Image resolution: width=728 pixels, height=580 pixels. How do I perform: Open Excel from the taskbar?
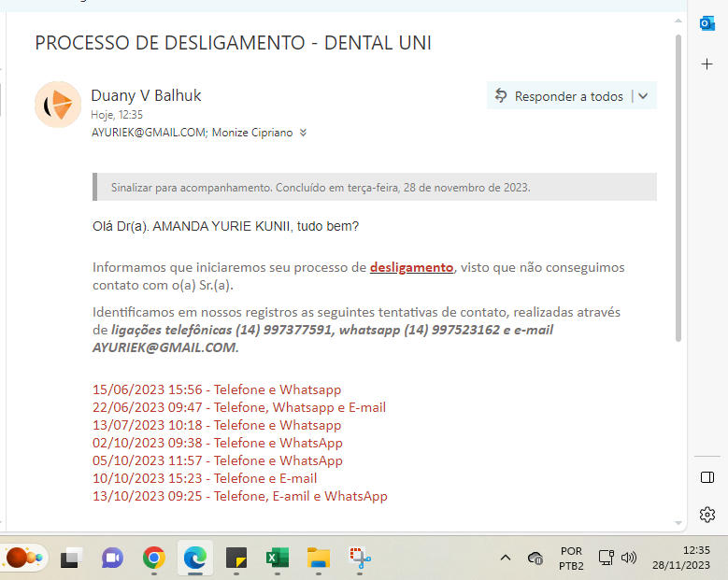pyautogui.click(x=277, y=558)
